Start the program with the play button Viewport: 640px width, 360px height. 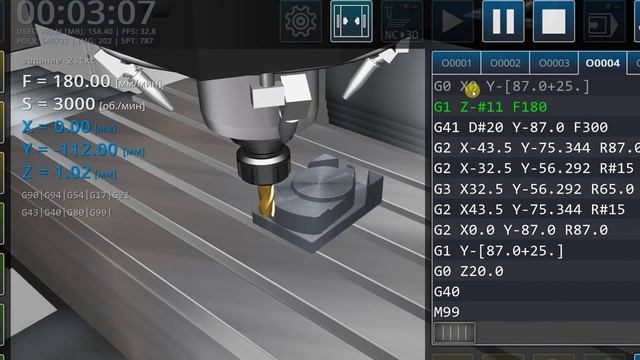[x=452, y=21]
